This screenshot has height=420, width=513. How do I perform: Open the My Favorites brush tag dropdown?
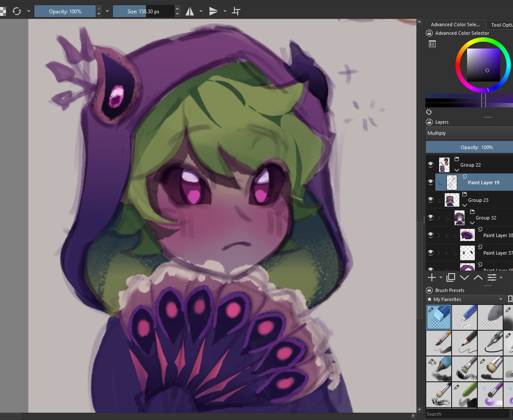click(x=465, y=299)
